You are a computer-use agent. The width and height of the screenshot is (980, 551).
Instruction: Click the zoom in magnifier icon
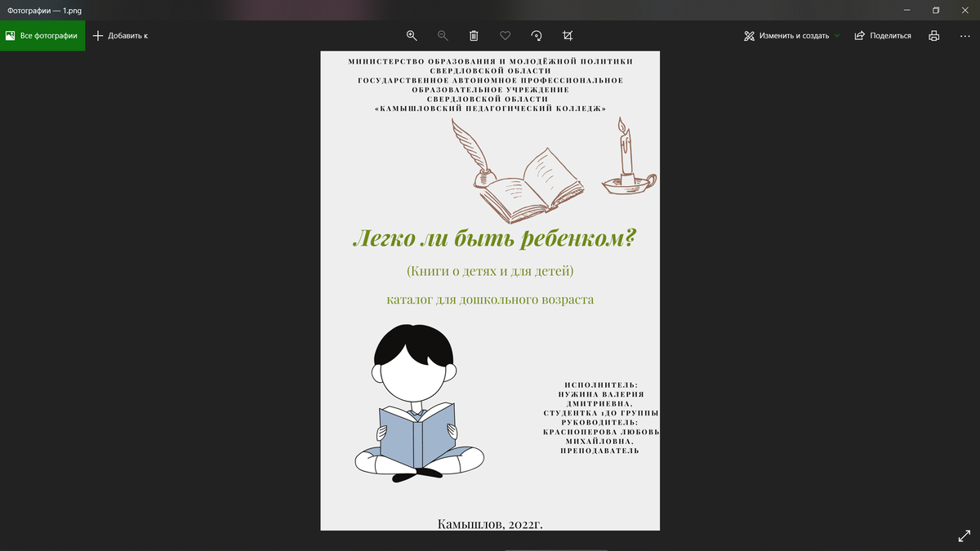(412, 36)
